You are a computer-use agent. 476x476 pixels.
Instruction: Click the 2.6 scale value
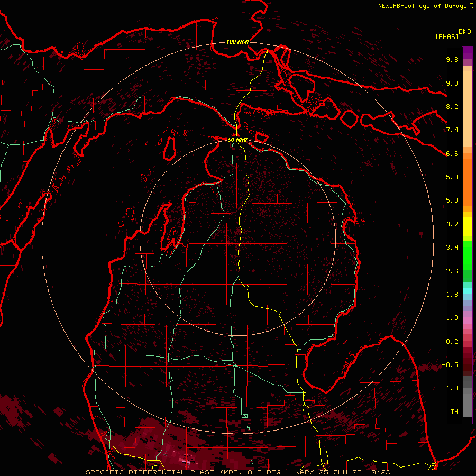tap(452, 271)
